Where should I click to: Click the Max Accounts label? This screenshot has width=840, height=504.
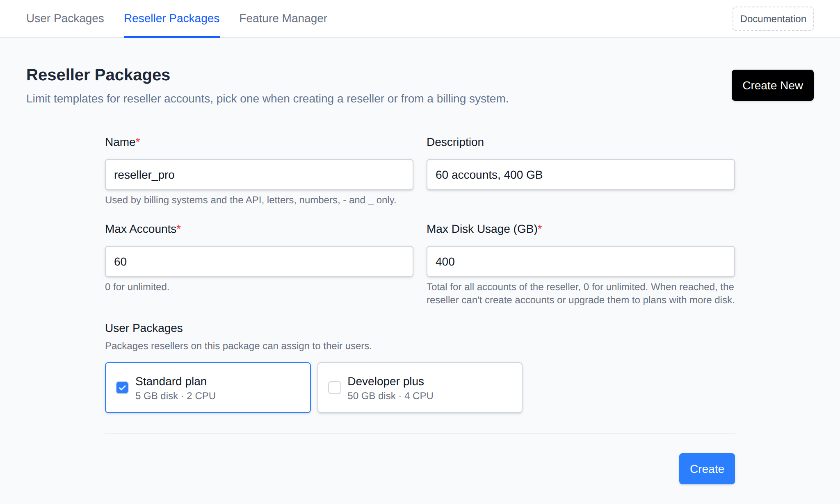pos(143,229)
